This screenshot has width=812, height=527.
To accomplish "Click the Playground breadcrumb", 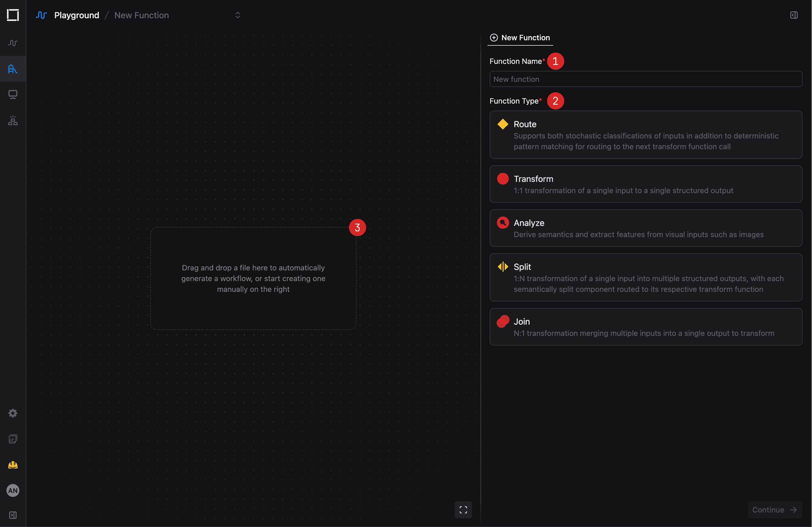I will tap(77, 15).
